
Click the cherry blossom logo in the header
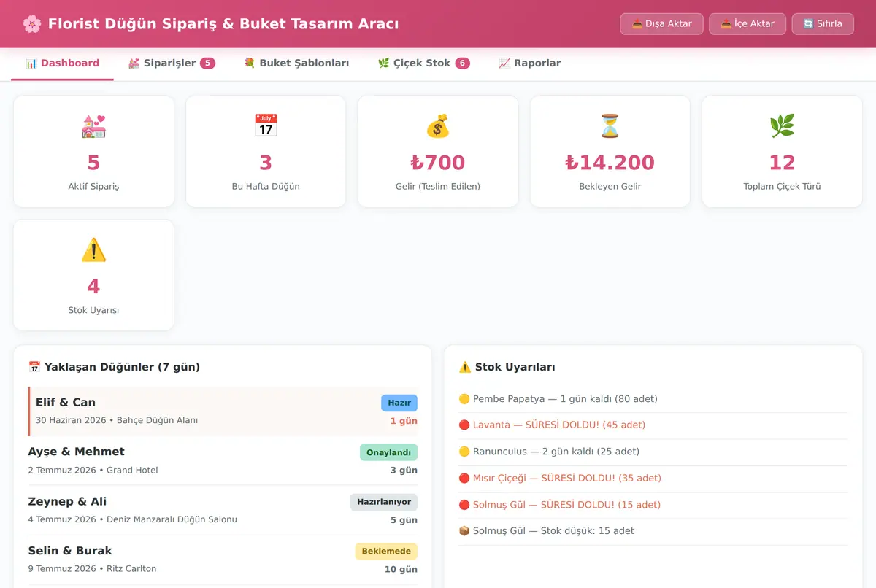(x=32, y=24)
